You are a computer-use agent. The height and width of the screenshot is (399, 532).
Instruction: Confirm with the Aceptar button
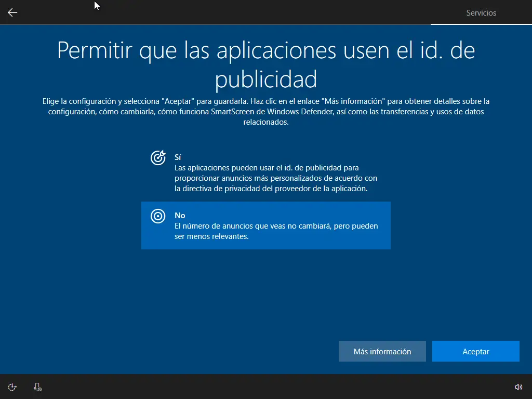click(x=476, y=352)
